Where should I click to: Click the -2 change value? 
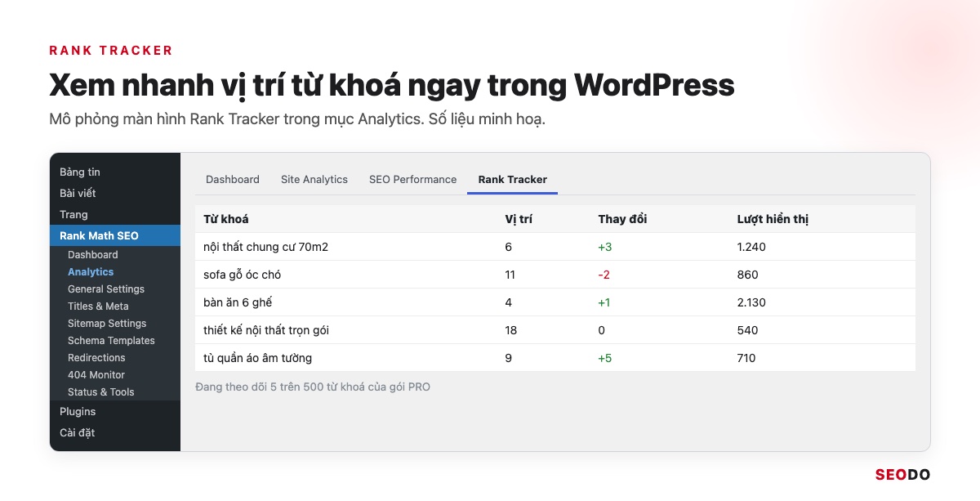[x=604, y=275]
